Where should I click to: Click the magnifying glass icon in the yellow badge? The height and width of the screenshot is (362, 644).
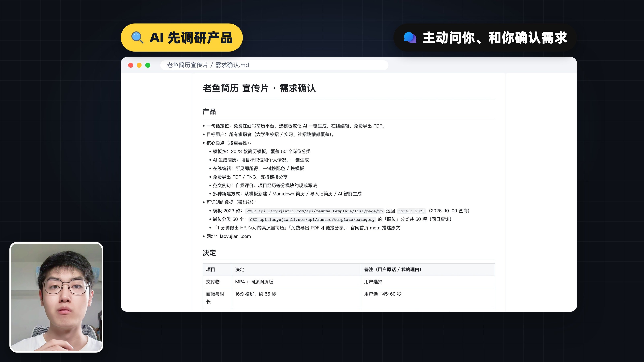137,38
